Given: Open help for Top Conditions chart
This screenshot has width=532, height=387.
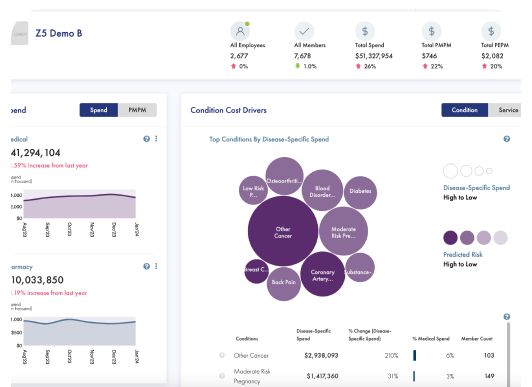Looking at the screenshot, I should point(507,139).
